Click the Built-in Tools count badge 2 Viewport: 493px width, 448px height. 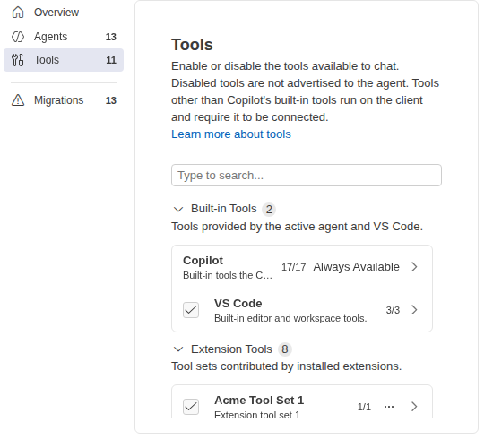tap(269, 210)
